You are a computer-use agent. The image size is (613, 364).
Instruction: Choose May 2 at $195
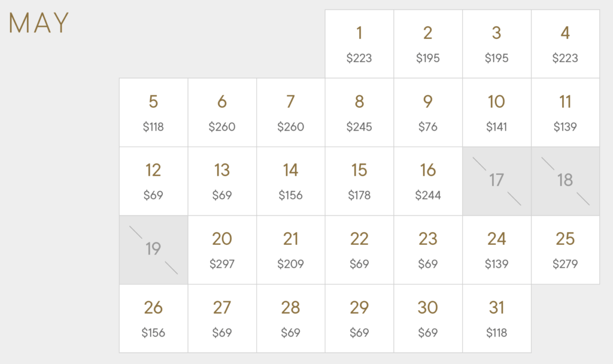(x=428, y=44)
